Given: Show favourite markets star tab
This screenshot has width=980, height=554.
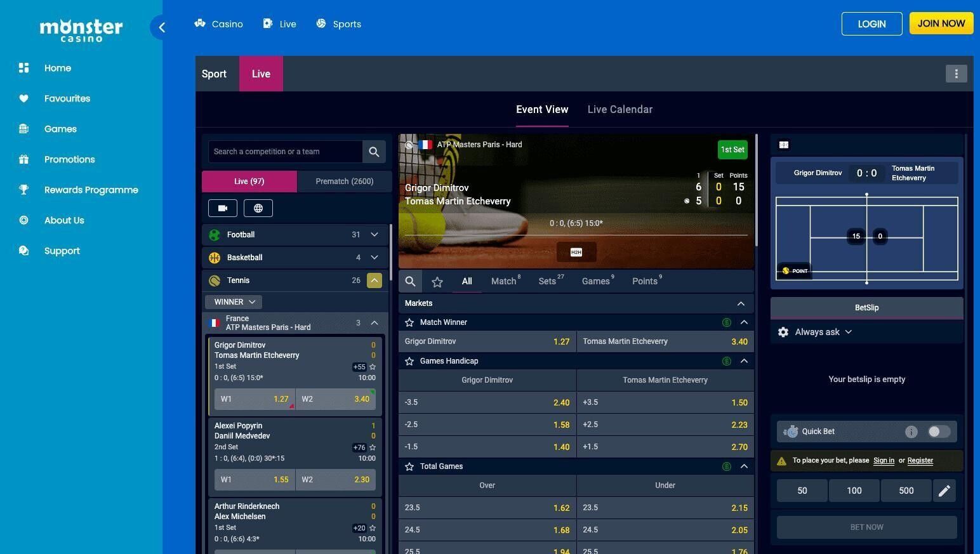Looking at the screenshot, I should [437, 281].
